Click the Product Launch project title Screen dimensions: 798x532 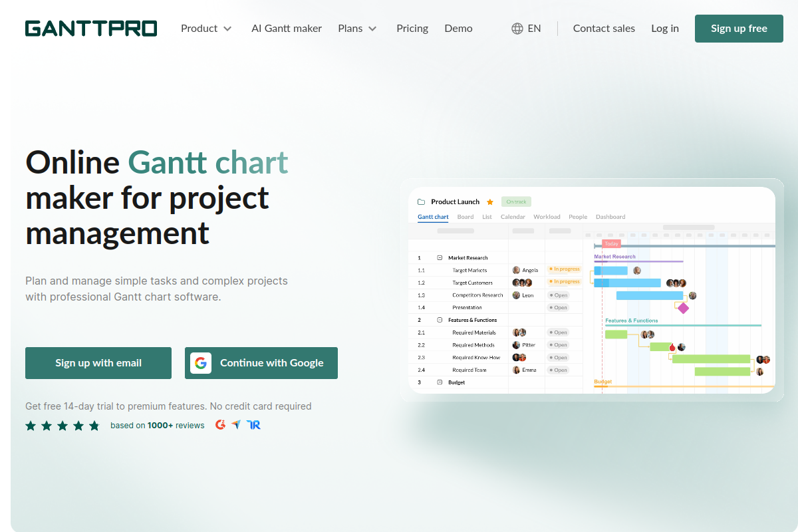point(455,201)
